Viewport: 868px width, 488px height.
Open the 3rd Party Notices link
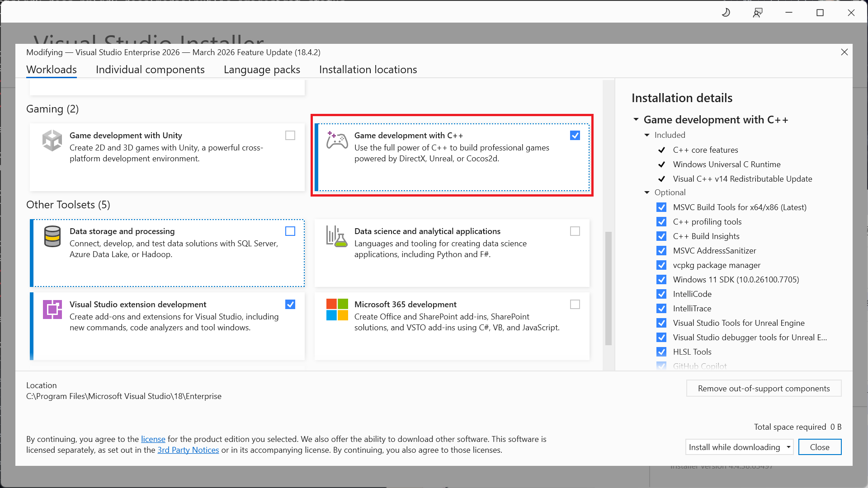coord(188,450)
